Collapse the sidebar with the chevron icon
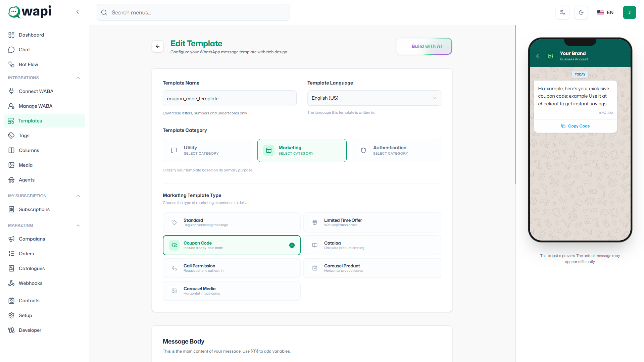Viewport: 644px width, 362px height. (x=78, y=12)
